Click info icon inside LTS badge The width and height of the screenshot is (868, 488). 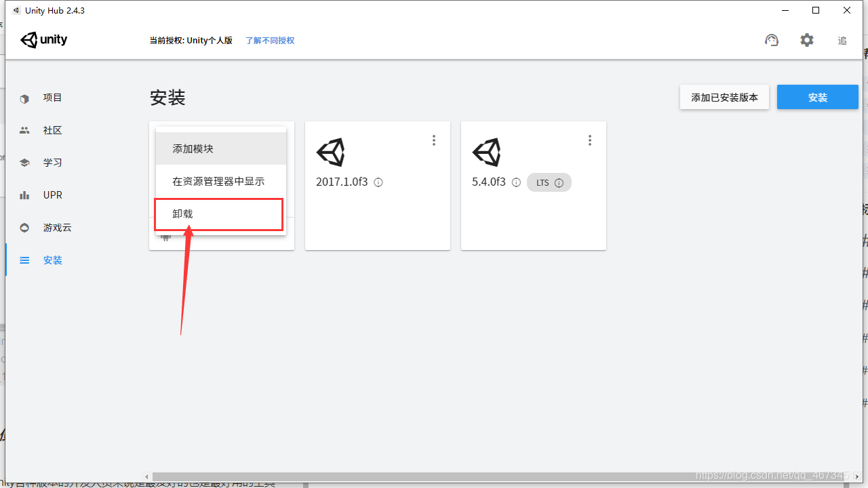(x=559, y=183)
